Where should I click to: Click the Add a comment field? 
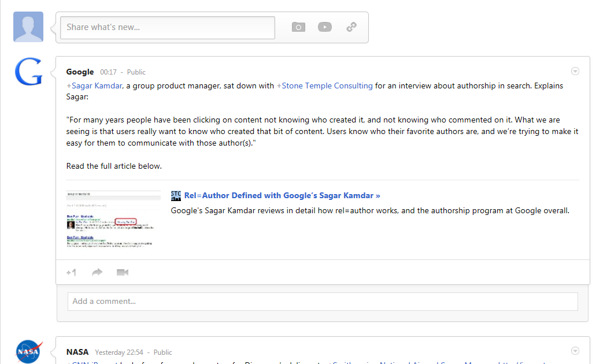click(323, 302)
